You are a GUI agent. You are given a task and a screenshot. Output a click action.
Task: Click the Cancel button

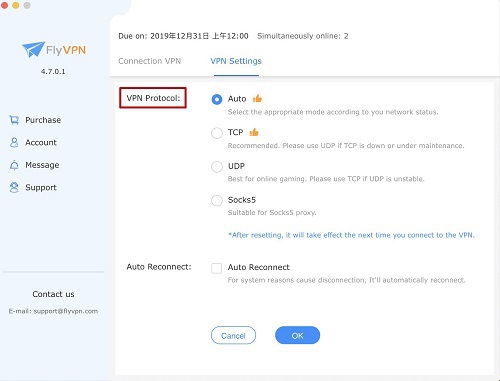coord(233,335)
